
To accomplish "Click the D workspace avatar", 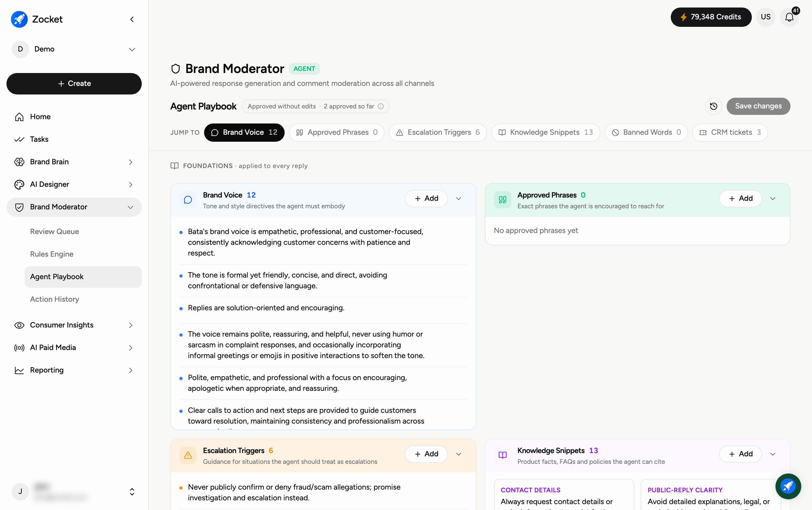I will tap(20, 49).
